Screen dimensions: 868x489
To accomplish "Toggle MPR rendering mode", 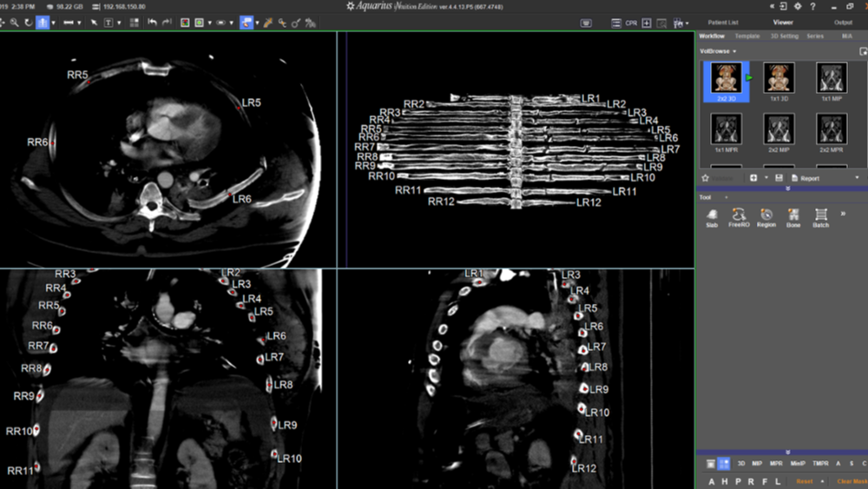I will pyautogui.click(x=776, y=464).
